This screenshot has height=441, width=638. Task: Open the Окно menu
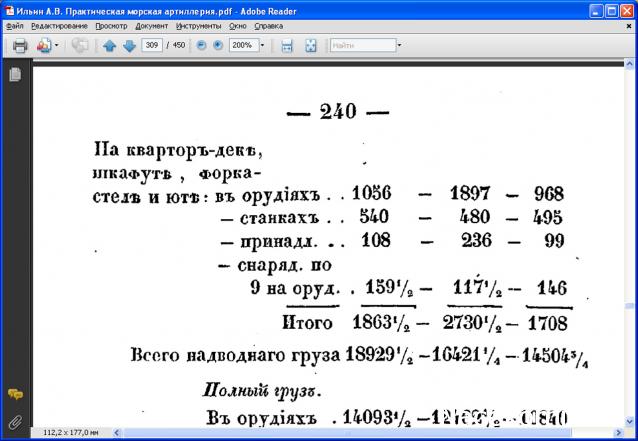point(238,26)
